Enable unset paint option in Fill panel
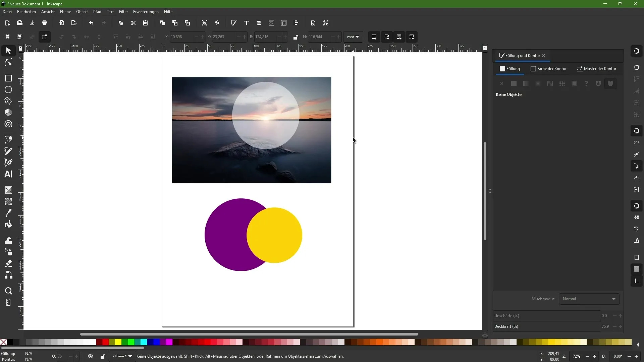 (586, 83)
